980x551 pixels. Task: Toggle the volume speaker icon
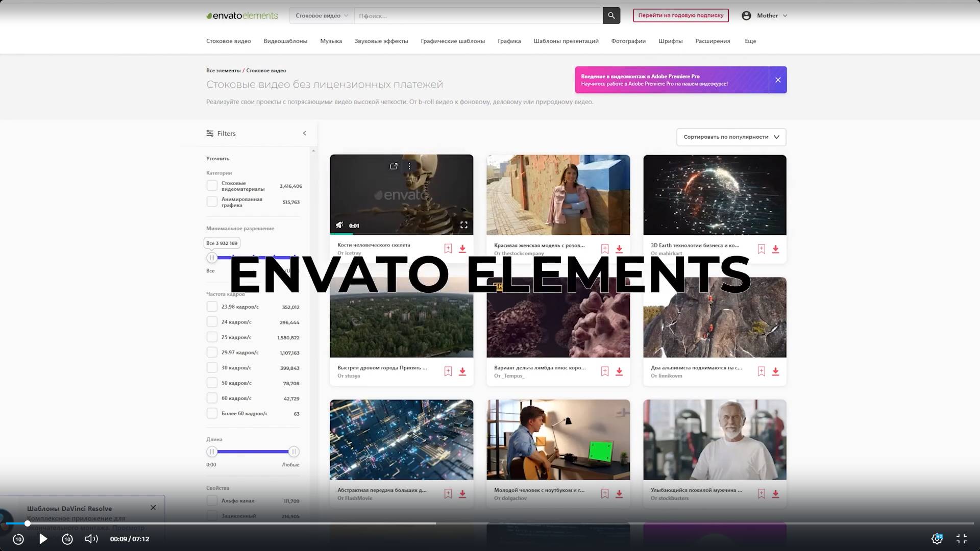pyautogui.click(x=91, y=539)
